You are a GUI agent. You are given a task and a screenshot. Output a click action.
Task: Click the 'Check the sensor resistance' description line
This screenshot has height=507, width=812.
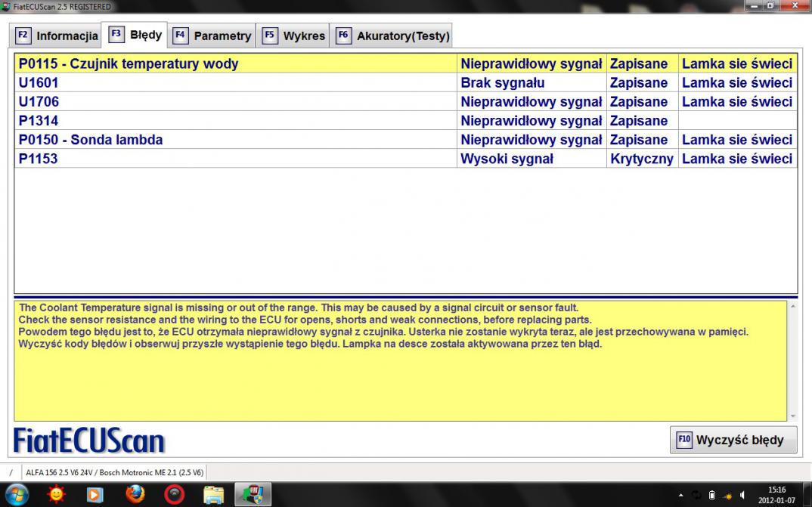pyautogui.click(x=305, y=320)
